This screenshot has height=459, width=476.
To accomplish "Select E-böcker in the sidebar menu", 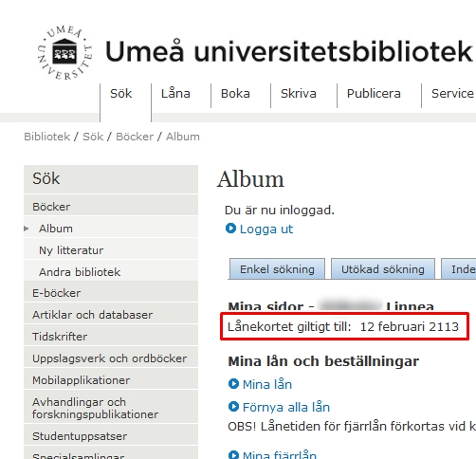I will (x=111, y=293).
